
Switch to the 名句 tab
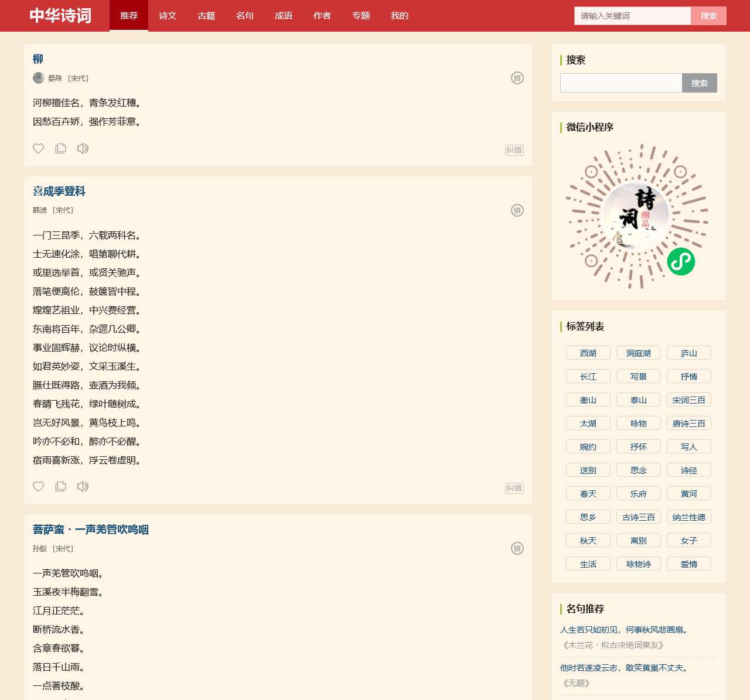[x=244, y=16]
